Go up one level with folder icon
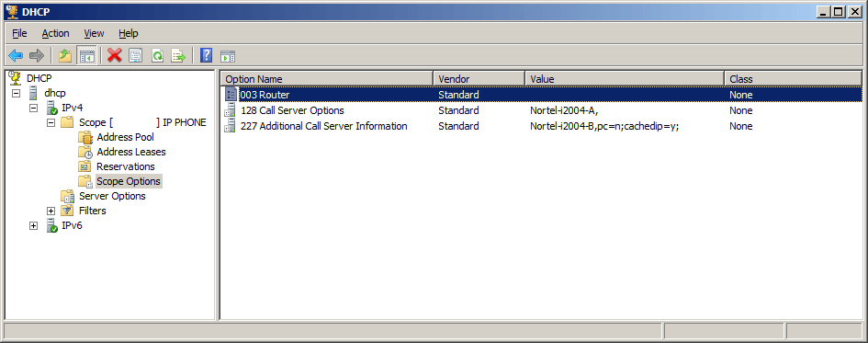Image resolution: width=868 pixels, height=343 pixels. [x=65, y=55]
